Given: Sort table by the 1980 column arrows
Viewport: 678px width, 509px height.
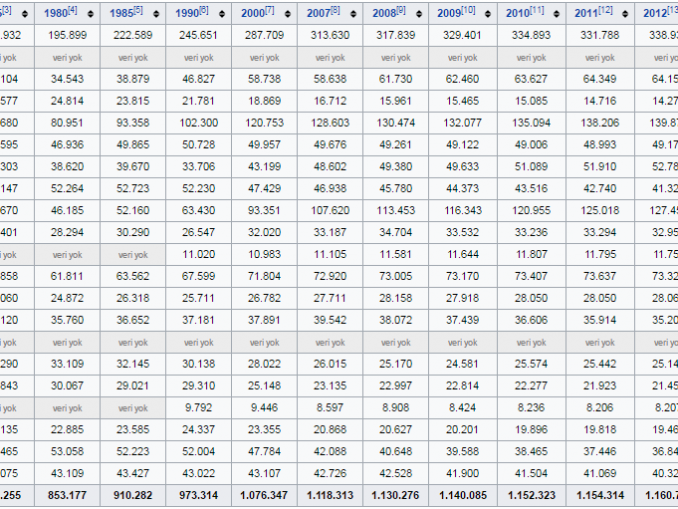Looking at the screenshot, I should (90, 14).
